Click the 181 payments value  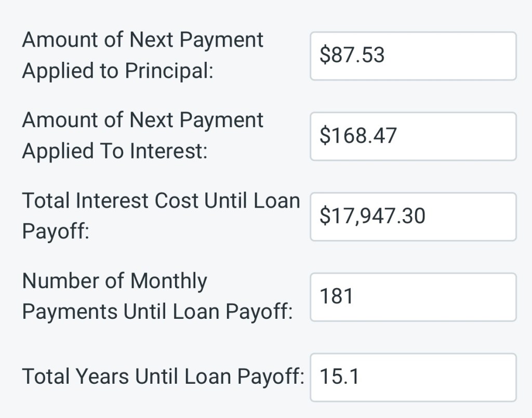[336, 297]
